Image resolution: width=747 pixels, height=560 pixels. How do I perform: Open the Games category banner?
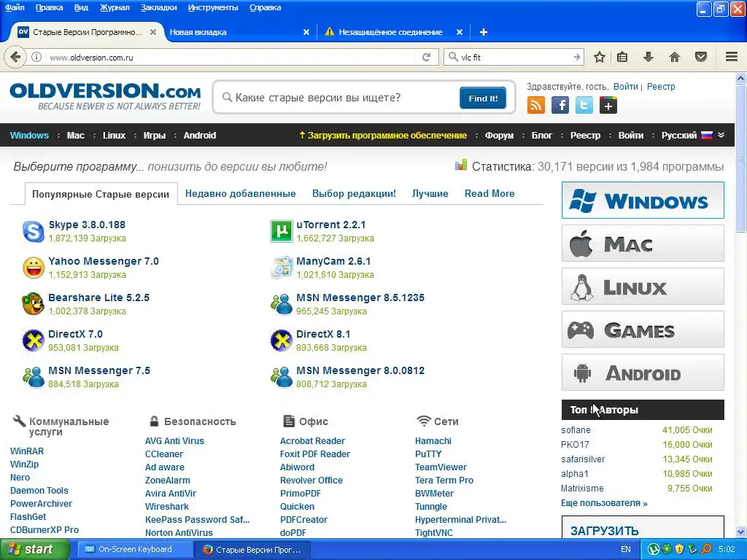(643, 330)
